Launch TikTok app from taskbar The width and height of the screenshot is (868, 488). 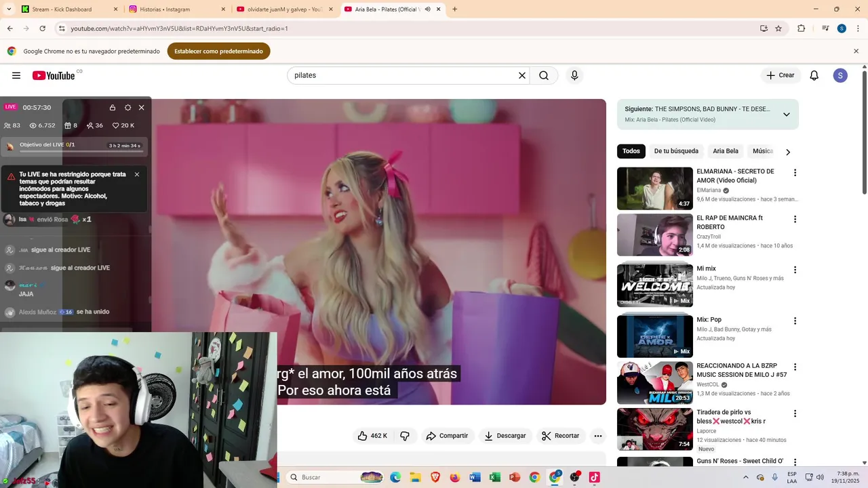coord(595,477)
